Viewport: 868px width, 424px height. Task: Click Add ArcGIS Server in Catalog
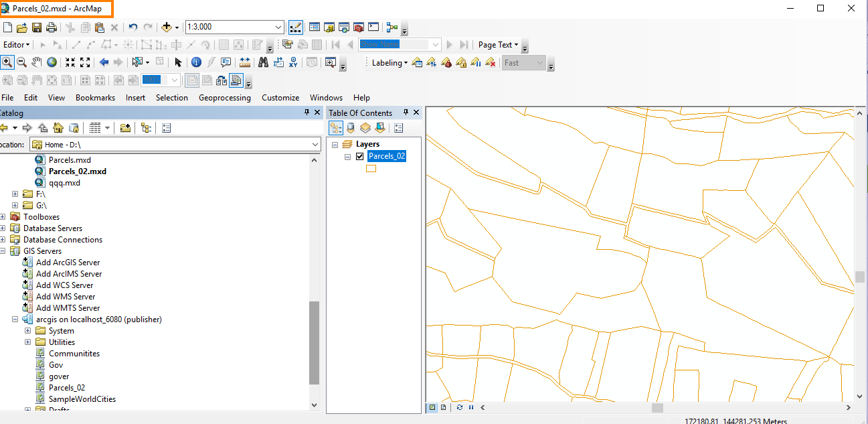[x=68, y=263]
